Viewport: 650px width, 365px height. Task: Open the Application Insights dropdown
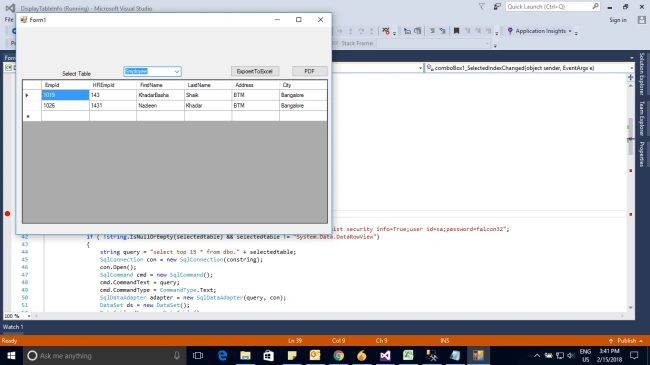click(540, 31)
